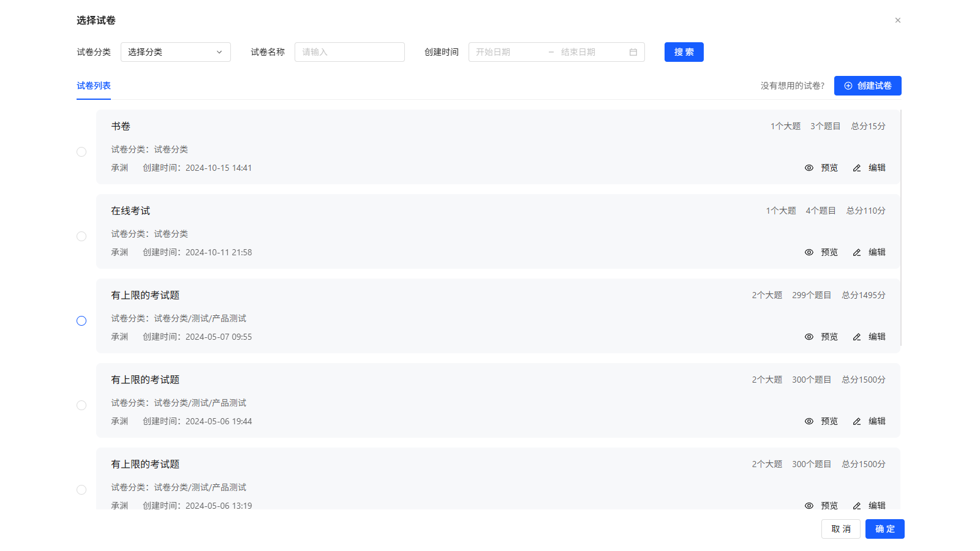Click the preview eye icon on 在线考试

809,252
